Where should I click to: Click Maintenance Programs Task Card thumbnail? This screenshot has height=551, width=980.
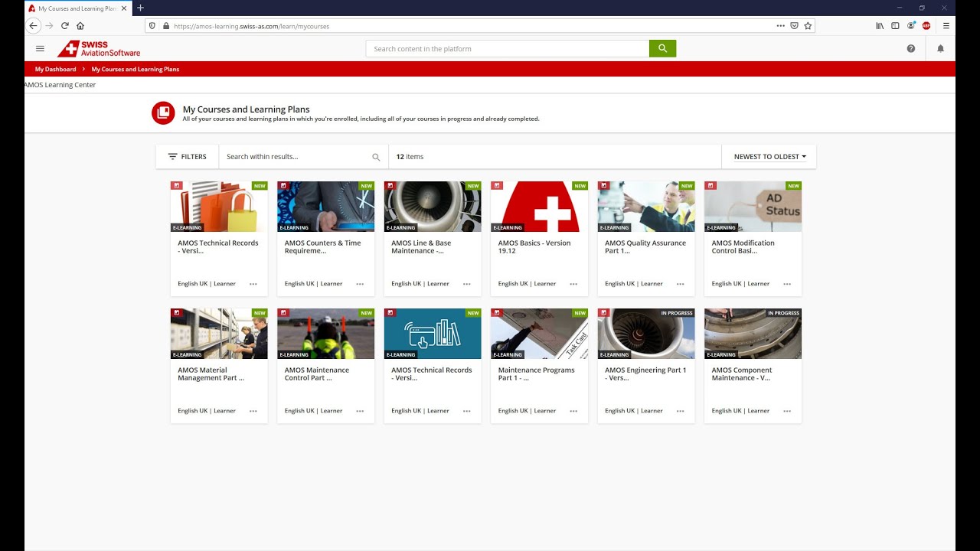pos(539,334)
